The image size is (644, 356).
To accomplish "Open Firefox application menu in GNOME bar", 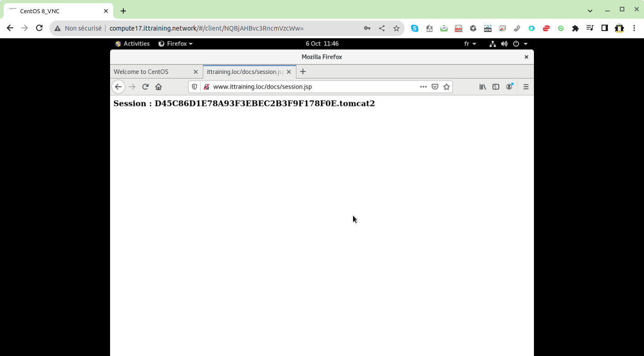I will [175, 44].
